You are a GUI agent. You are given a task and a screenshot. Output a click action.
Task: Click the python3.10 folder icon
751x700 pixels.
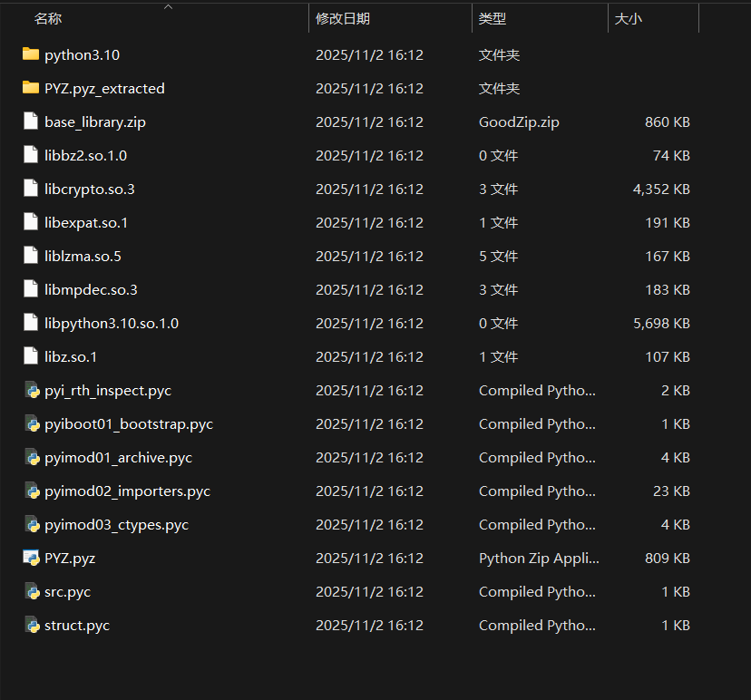click(x=31, y=54)
